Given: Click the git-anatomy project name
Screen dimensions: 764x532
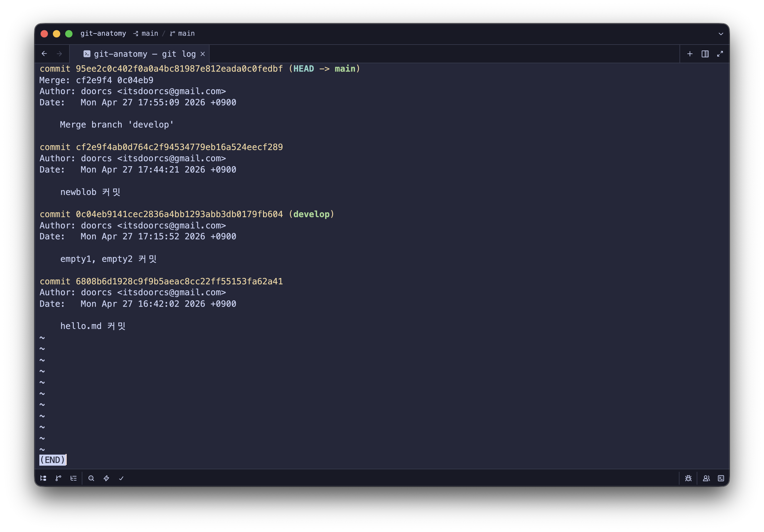Looking at the screenshot, I should [x=103, y=33].
